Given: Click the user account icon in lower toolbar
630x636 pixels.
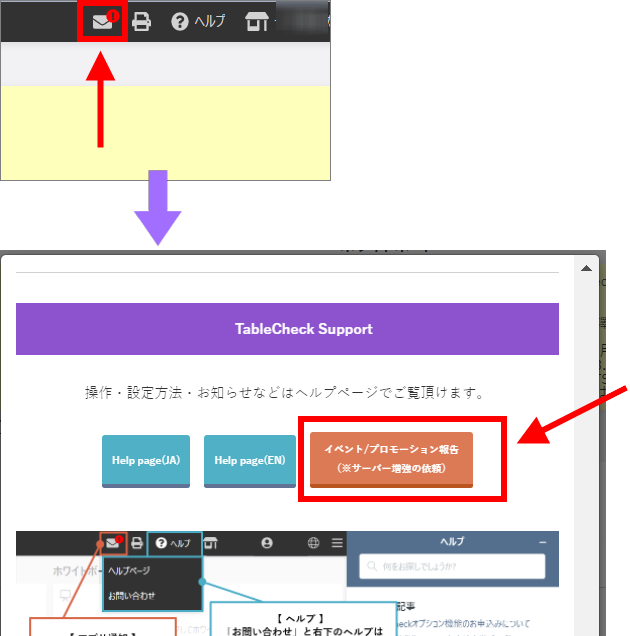Looking at the screenshot, I should click(267, 543).
